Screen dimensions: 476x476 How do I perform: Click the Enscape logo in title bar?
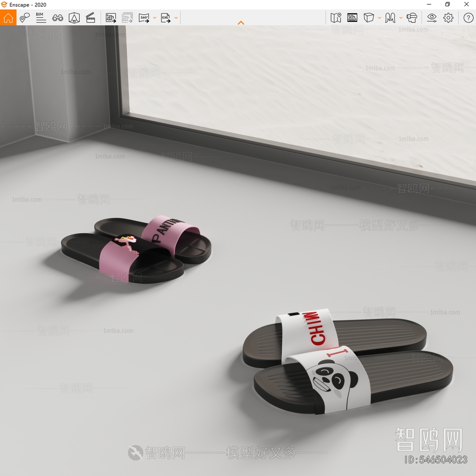point(4,4)
